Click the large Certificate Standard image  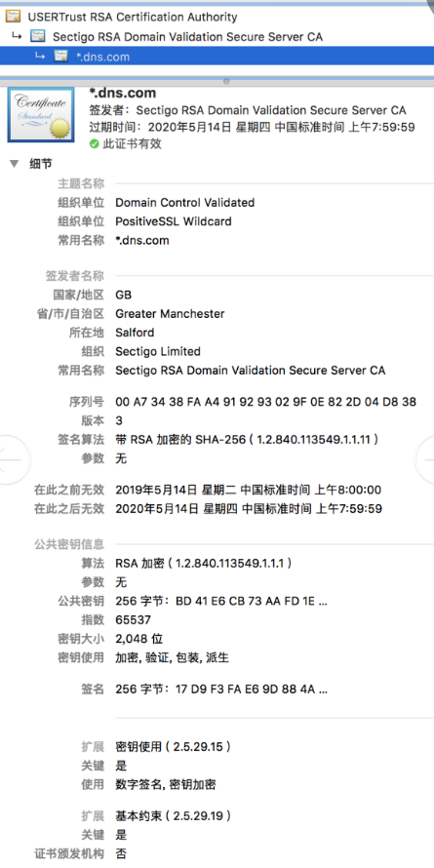pos(40,115)
